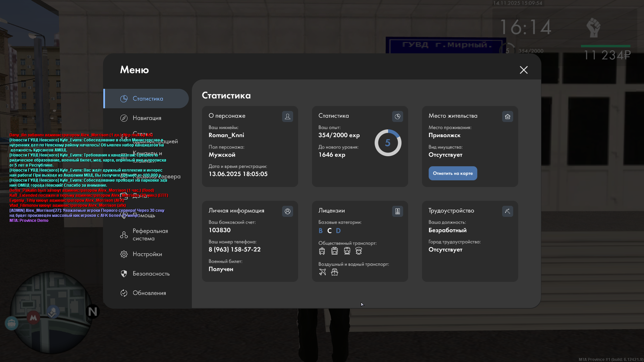Close the Меню window with X
Viewport: 644px width, 362px height.
524,70
